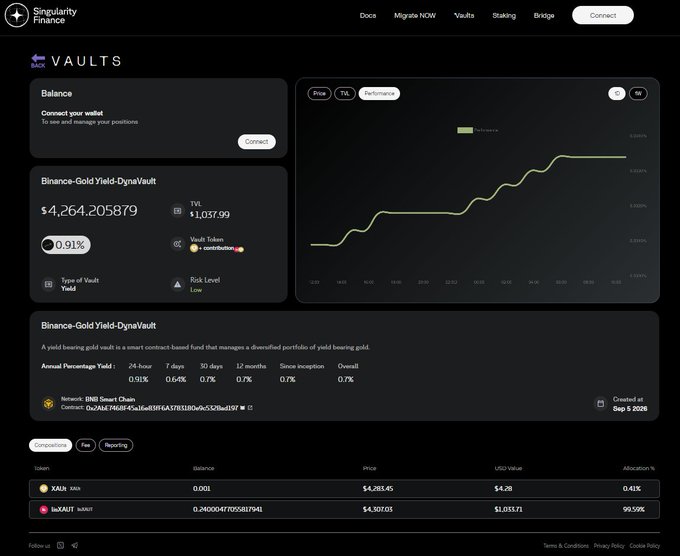680x556 pixels.
Task: Open the Telegram social icon
Action: (75, 545)
